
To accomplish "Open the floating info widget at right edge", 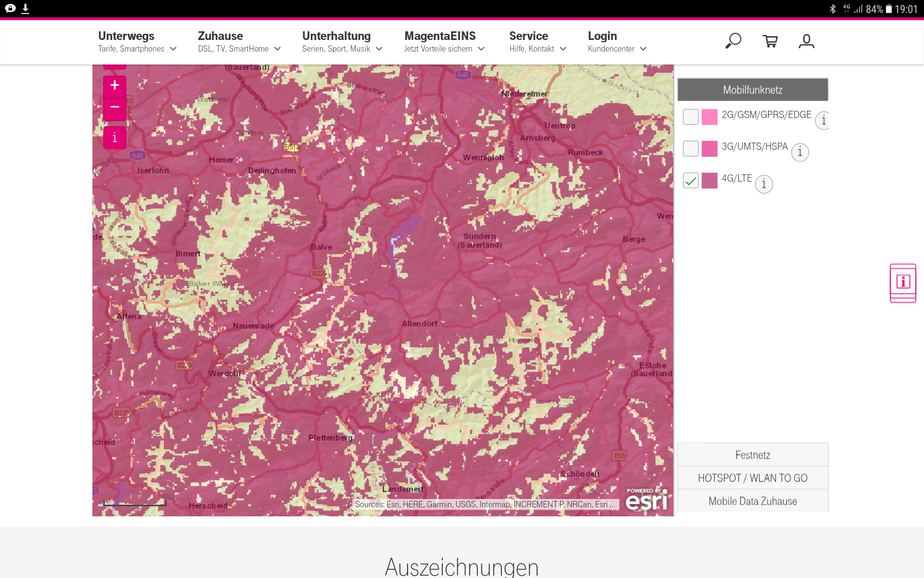I will (x=903, y=283).
